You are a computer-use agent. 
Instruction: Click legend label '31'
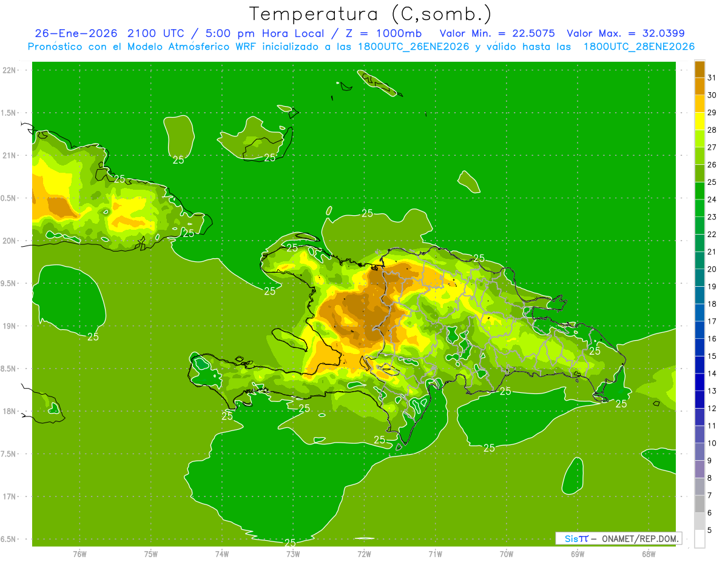pyautogui.click(x=712, y=78)
